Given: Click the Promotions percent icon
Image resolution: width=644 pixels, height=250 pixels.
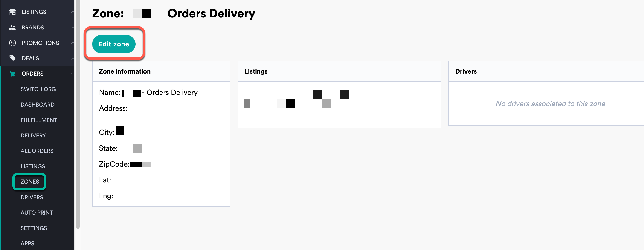Looking at the screenshot, I should [12, 43].
